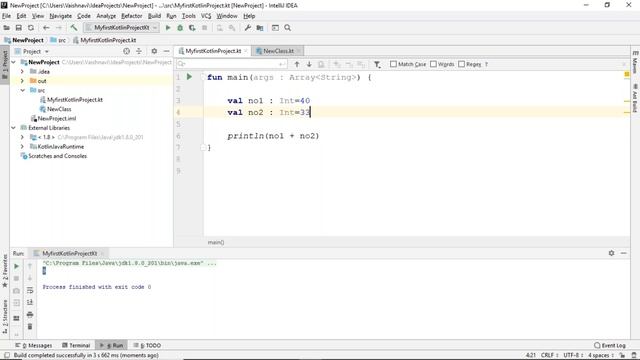This screenshot has height=360, width=640.
Task: Enable Match Case checkbox
Action: tap(393, 64)
